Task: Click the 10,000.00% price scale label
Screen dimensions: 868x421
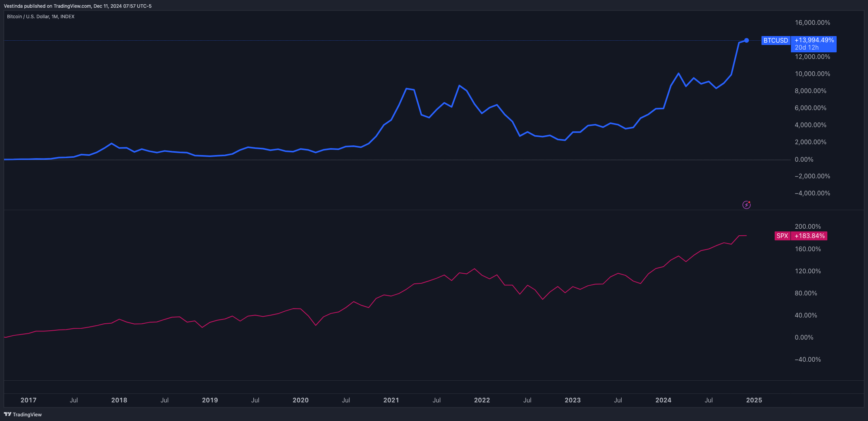Action: pyautogui.click(x=812, y=74)
